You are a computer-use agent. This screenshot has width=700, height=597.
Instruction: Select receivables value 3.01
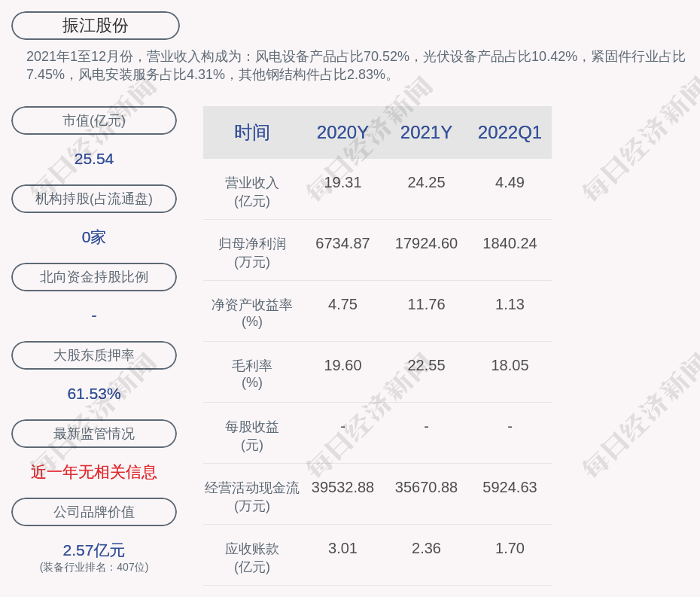pyautogui.click(x=342, y=548)
